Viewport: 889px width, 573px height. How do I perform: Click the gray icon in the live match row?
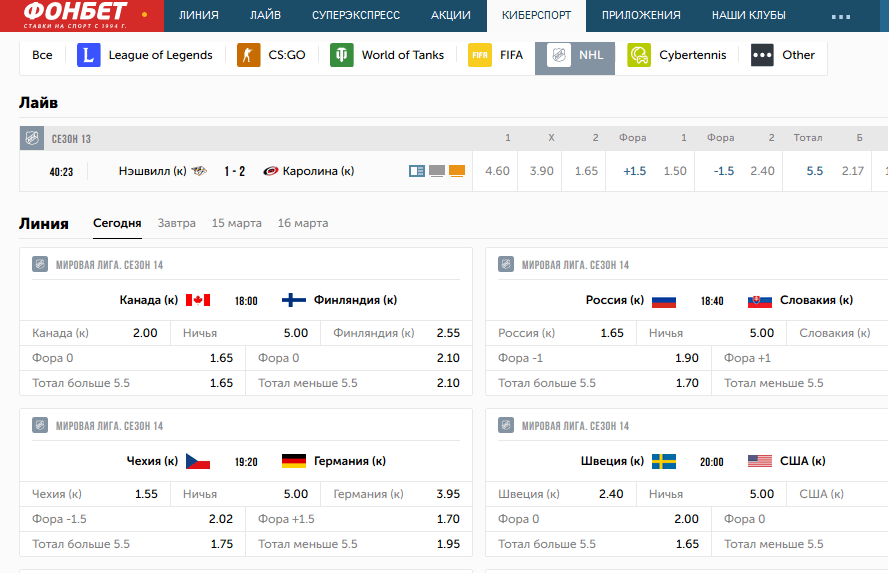coord(437,171)
